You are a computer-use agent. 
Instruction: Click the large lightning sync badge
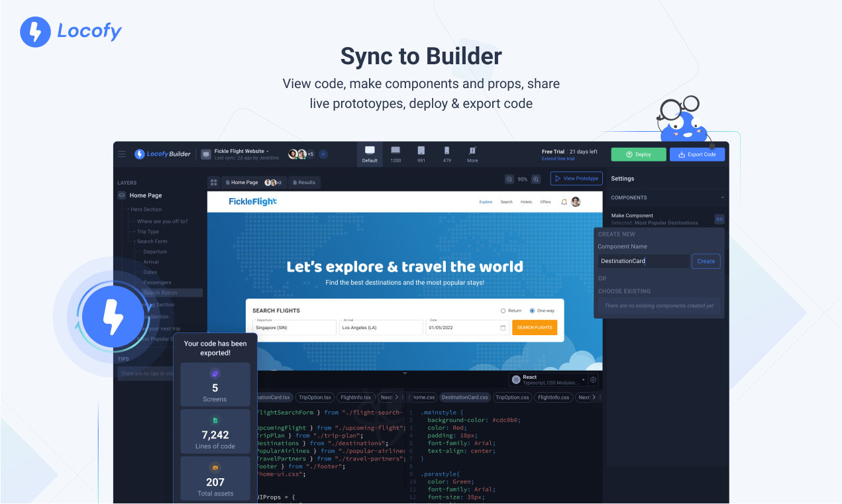coord(113,317)
